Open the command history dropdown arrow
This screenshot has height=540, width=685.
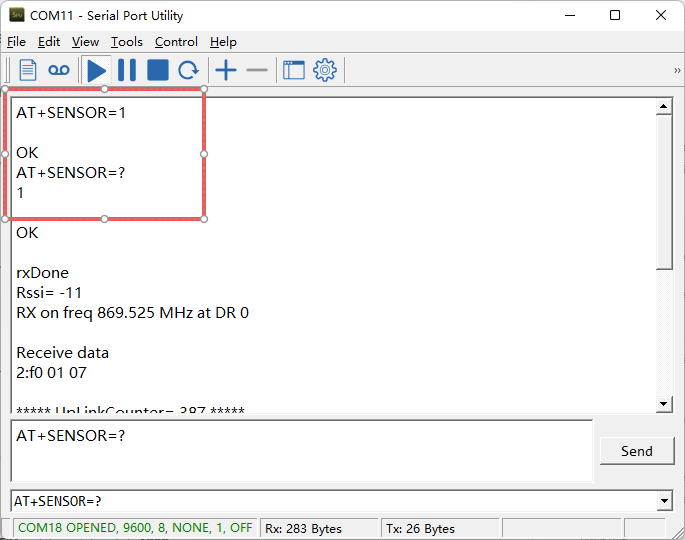click(x=664, y=501)
